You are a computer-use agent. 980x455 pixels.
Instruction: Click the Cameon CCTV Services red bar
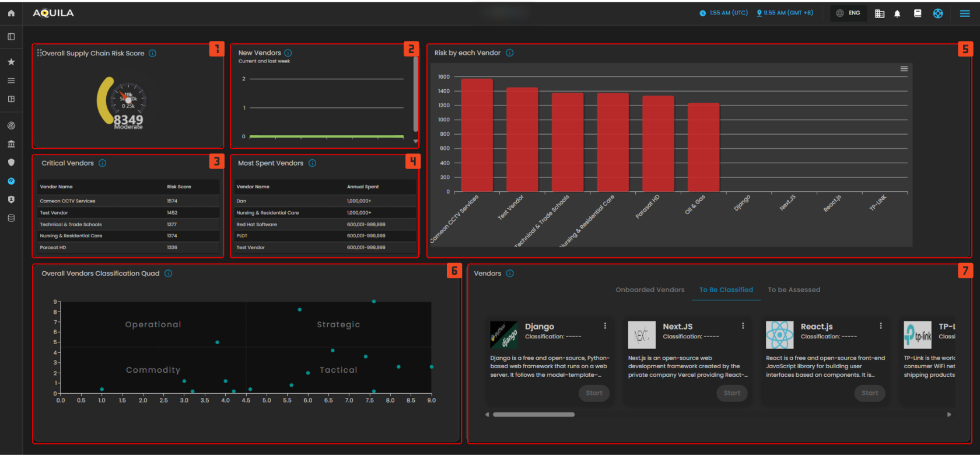pyautogui.click(x=477, y=135)
